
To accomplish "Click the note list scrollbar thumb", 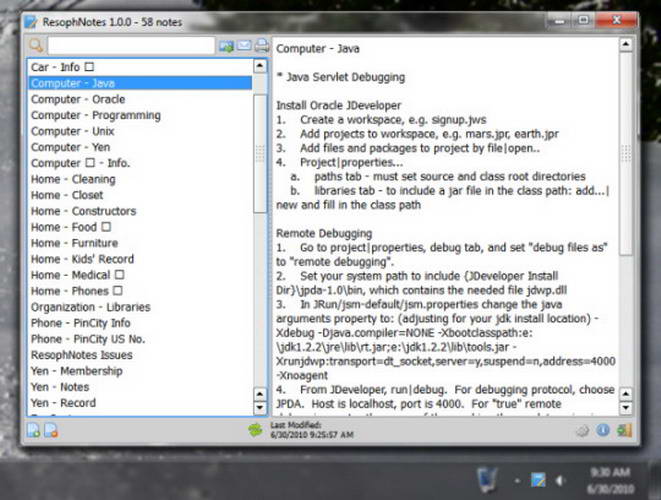I will pyautogui.click(x=260, y=153).
